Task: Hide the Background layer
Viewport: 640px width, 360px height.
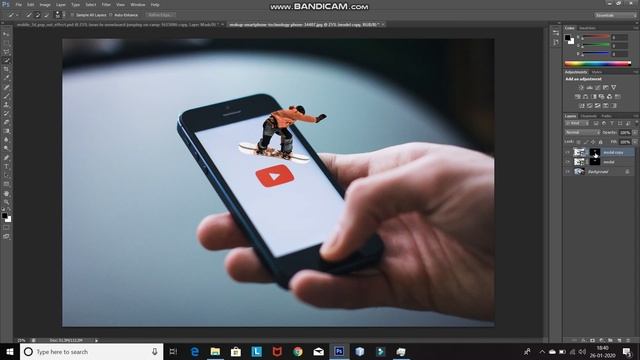Action: tap(568, 172)
